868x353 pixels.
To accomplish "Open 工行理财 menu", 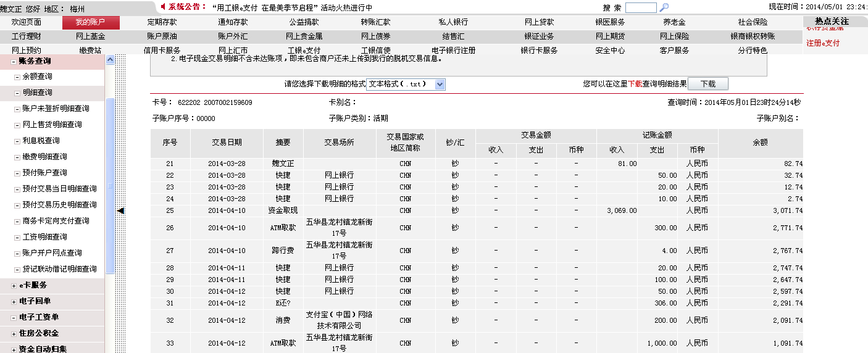I will coord(27,36).
